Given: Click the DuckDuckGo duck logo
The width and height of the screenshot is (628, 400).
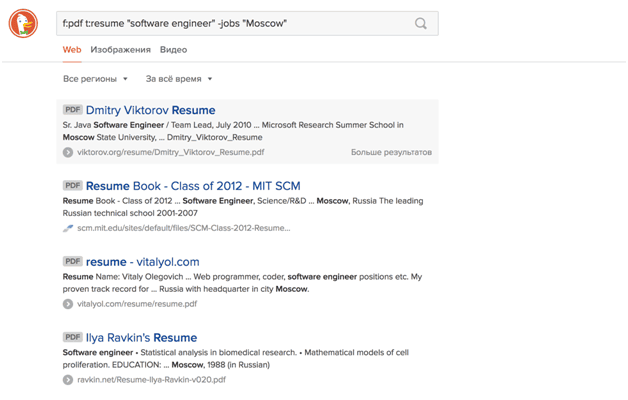Looking at the screenshot, I should point(23,23).
